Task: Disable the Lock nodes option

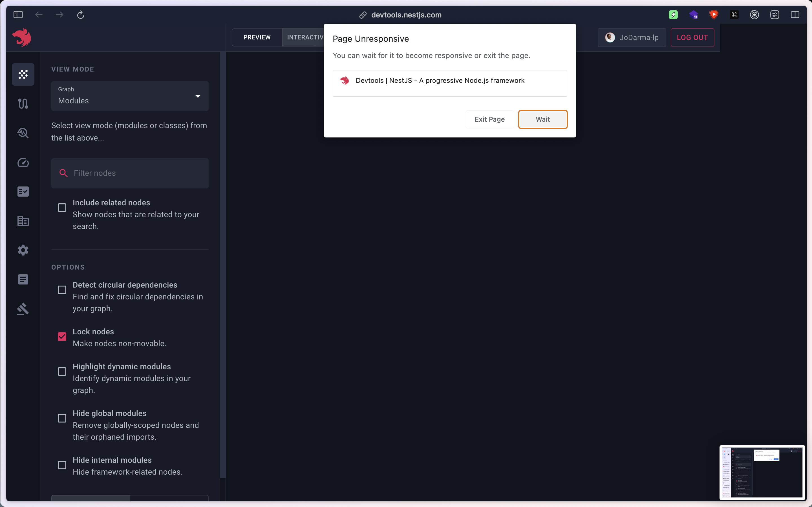Action: click(62, 336)
